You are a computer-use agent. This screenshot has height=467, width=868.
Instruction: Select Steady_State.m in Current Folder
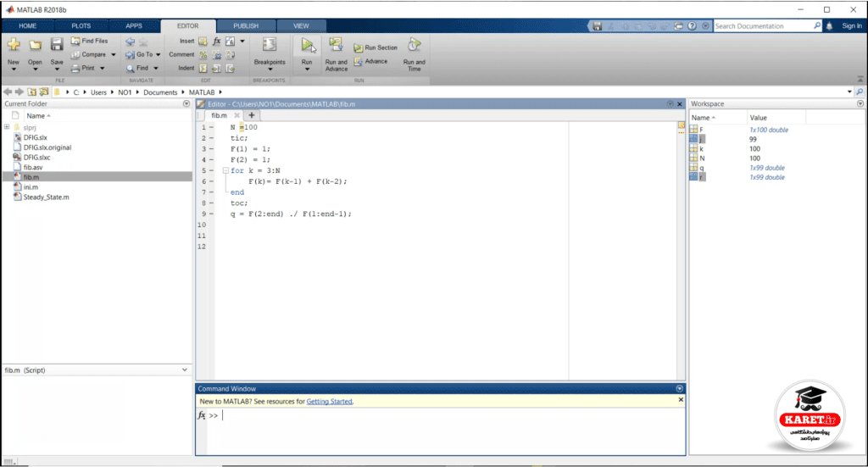tap(46, 197)
